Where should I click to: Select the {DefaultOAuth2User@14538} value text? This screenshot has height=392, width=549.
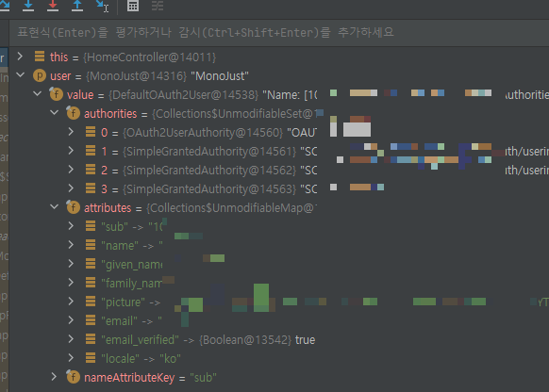click(x=183, y=95)
